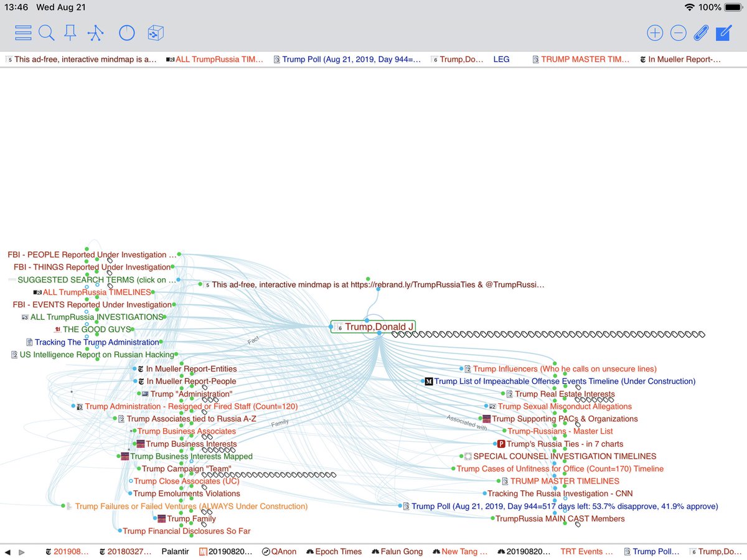Select Trump Family thought
Screen dimensions: 747x560
pyautogui.click(x=187, y=518)
